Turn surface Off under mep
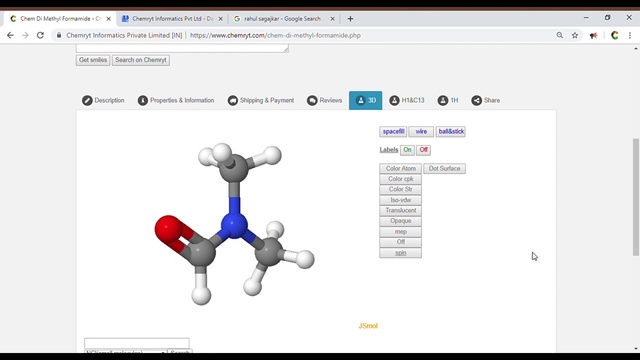 click(400, 242)
